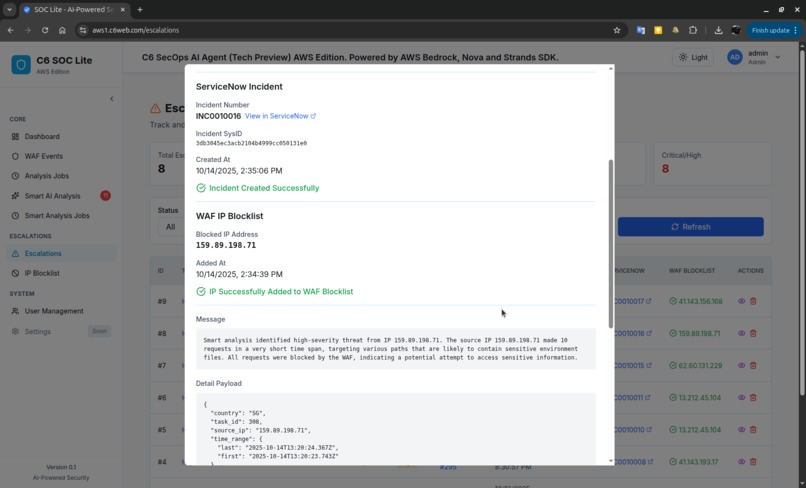Click the modal scrollbar down arrow
The width and height of the screenshot is (806, 488).
pyautogui.click(x=611, y=461)
